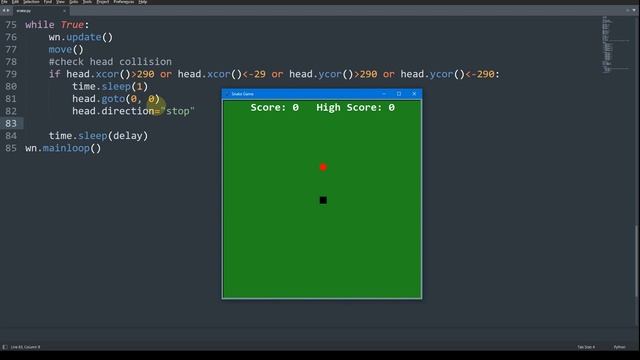The image size is (640, 360).
Task: Click line number 85 in gutter
Action: (x=11, y=148)
